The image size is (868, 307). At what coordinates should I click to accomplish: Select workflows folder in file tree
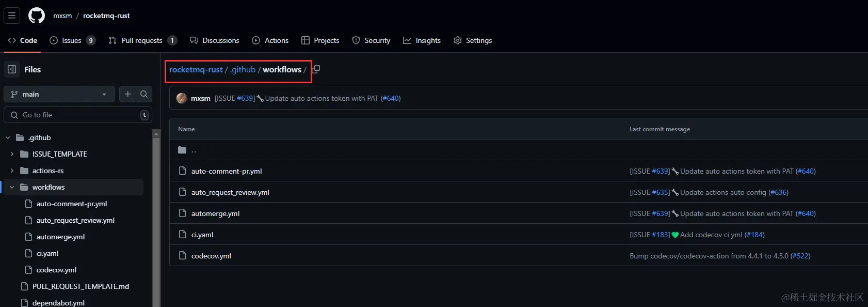(x=49, y=187)
